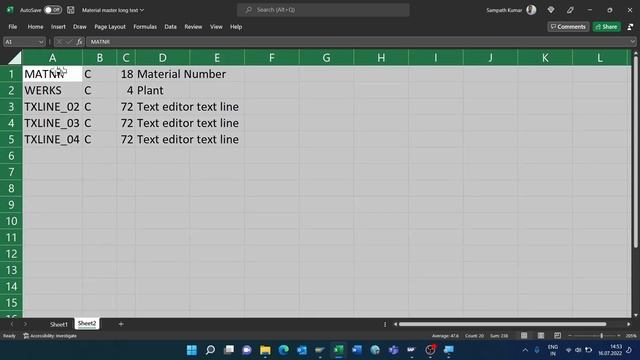Select row 10 header
The width and height of the screenshot is (640, 360).
11,221
